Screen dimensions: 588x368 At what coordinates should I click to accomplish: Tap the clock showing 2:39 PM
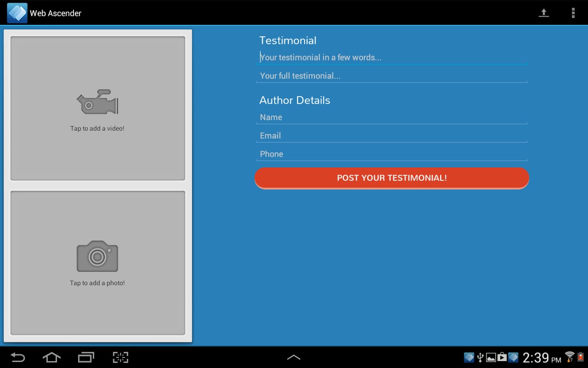542,357
